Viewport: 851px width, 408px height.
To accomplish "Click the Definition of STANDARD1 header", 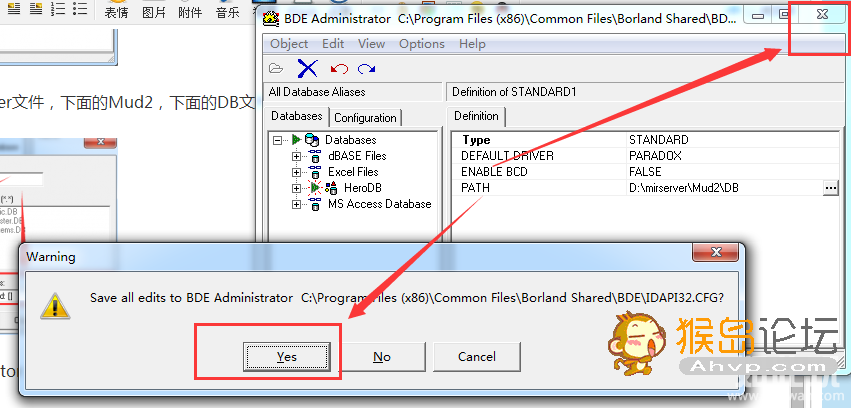I will (x=645, y=92).
